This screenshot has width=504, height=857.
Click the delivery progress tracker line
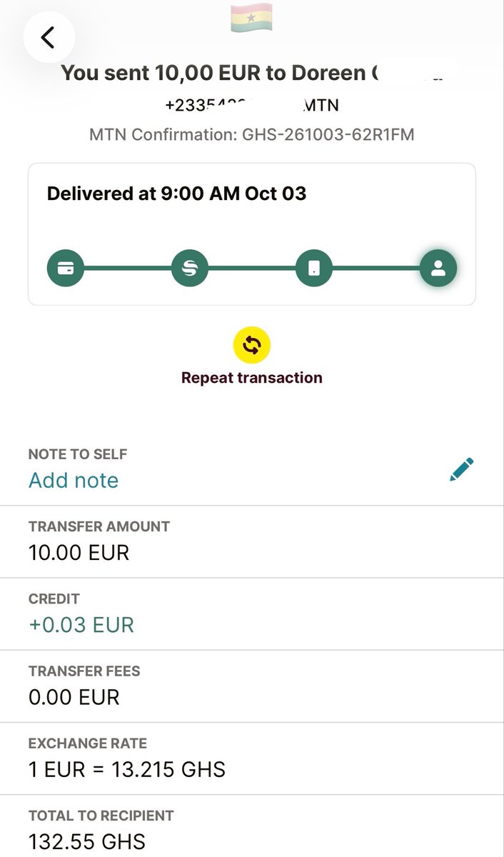tap(252, 269)
